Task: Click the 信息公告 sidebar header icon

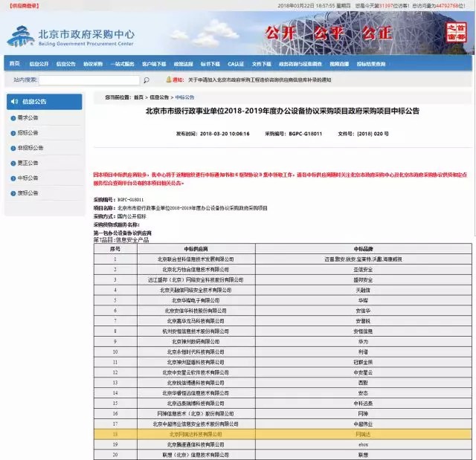Action: pos(16,101)
